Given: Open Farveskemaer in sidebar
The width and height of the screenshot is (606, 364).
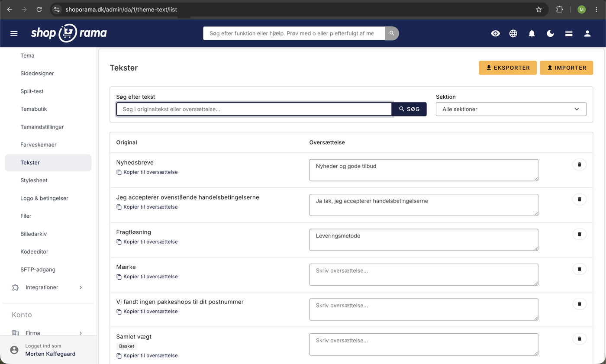Looking at the screenshot, I should pos(39,145).
